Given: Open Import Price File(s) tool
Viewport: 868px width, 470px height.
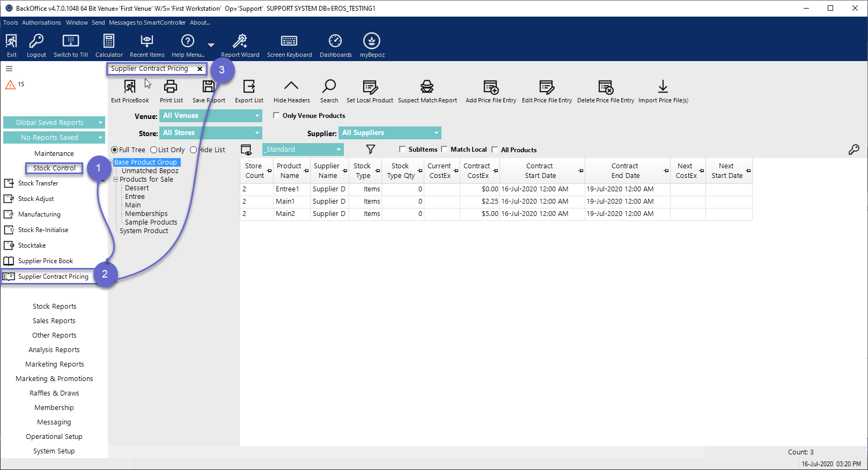Looking at the screenshot, I should coord(663,87).
